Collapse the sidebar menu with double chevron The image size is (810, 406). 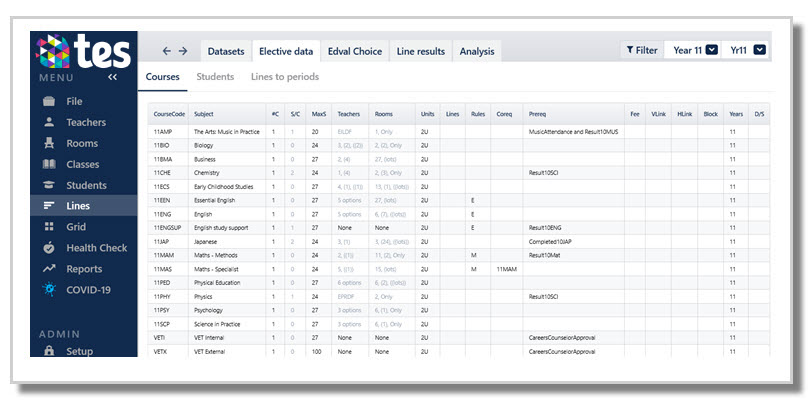[113, 77]
